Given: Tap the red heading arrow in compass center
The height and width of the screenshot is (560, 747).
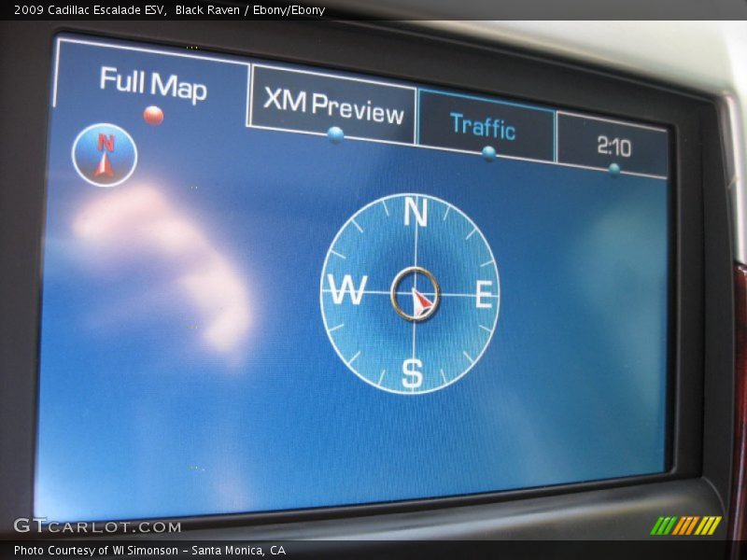Looking at the screenshot, I should click(422, 301).
